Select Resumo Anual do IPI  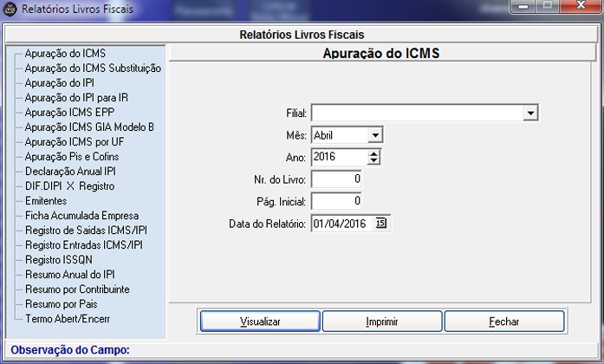[x=70, y=274]
